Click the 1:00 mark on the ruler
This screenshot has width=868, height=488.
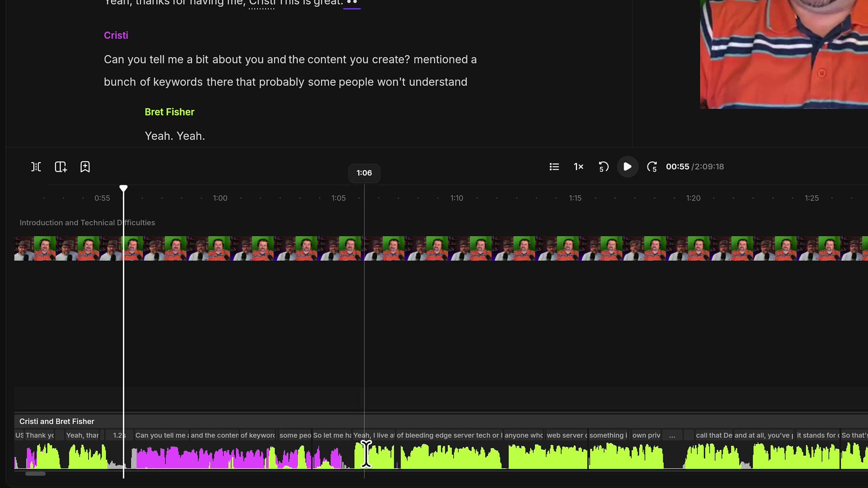point(220,198)
